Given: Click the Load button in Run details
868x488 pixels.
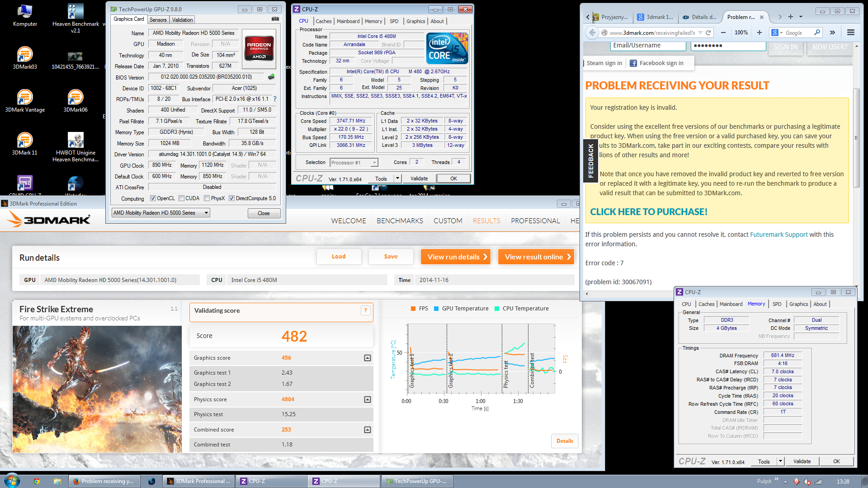Looking at the screenshot, I should (339, 257).
